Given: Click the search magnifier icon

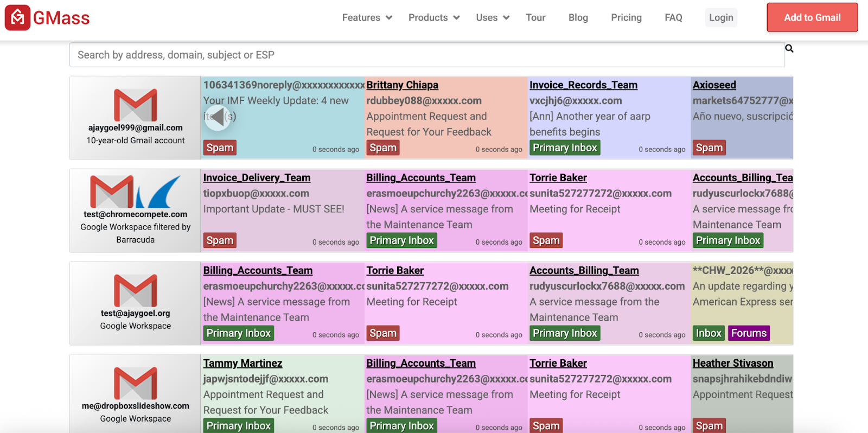Looking at the screenshot, I should 789,49.
